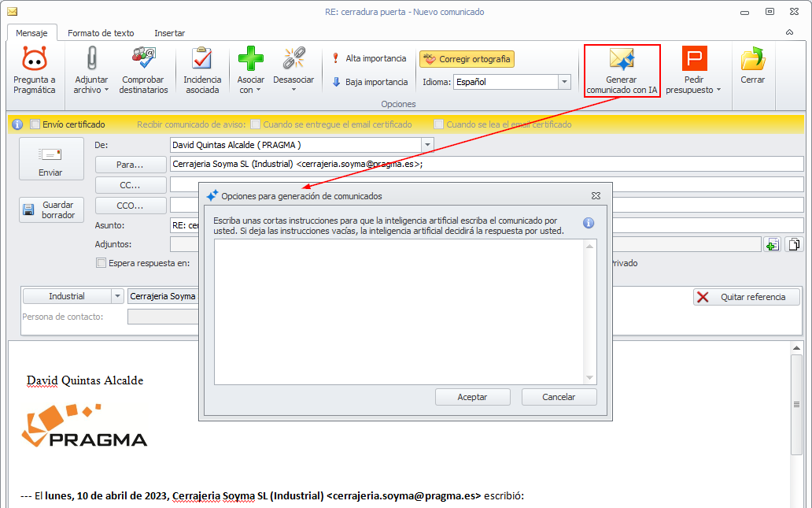Toggle Cuando se lea el email certificado
Screen dimensions: 812x508
click(x=438, y=124)
